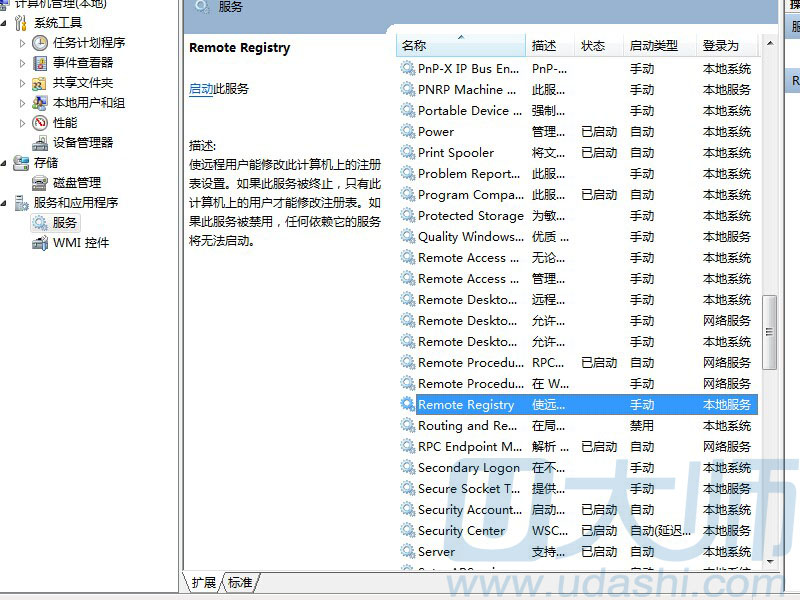800x600 pixels.
Task: Collapse the 存储 tree section
Action: (x=7, y=163)
